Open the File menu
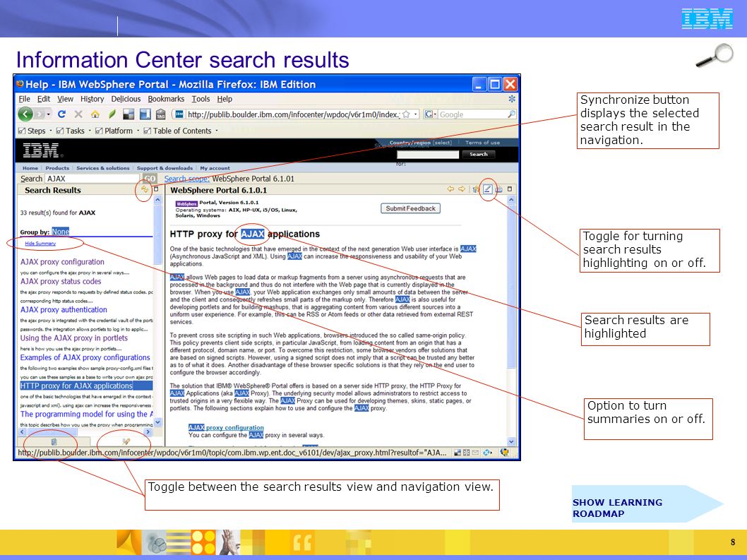747x560 pixels. (24, 99)
